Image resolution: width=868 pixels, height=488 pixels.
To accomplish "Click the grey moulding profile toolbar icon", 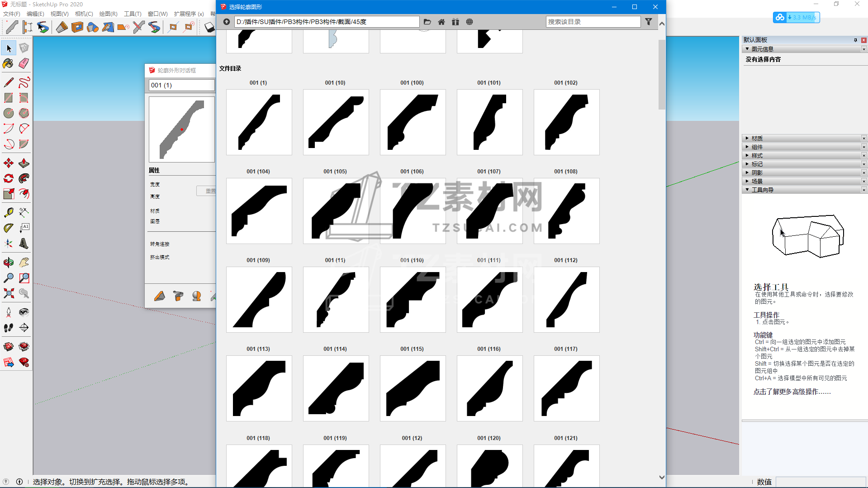I will [12, 27].
